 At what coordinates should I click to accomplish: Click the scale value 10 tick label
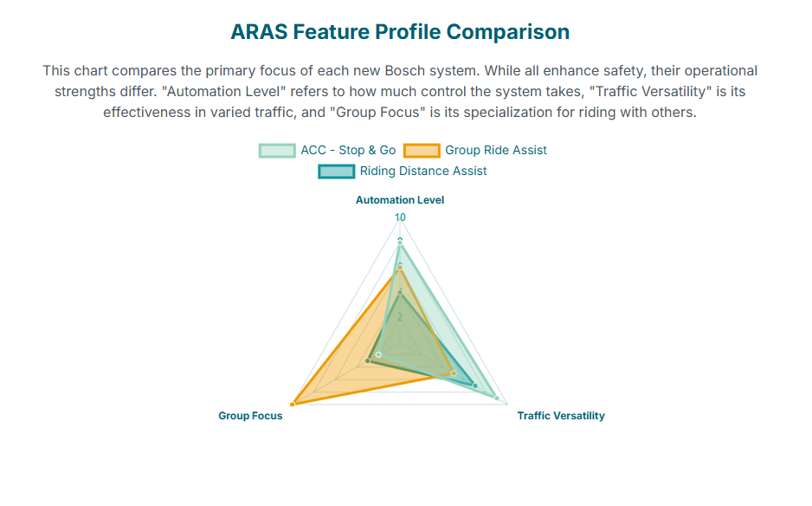pos(400,217)
